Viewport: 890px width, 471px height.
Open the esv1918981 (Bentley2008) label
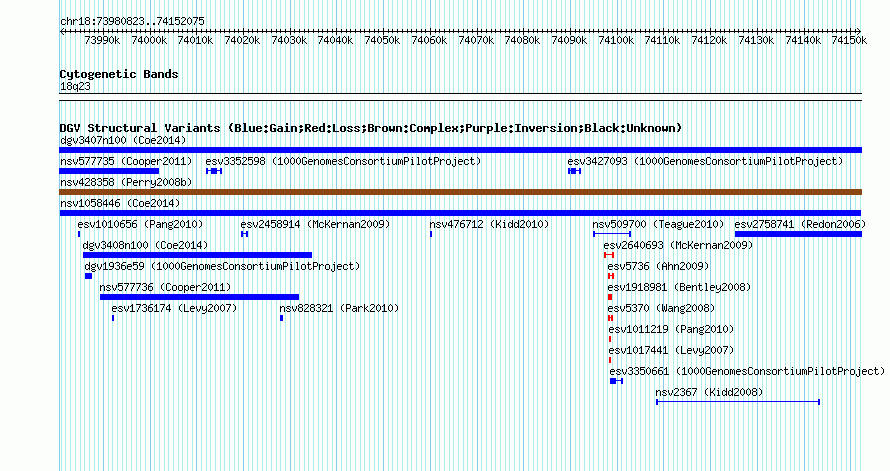tap(679, 287)
